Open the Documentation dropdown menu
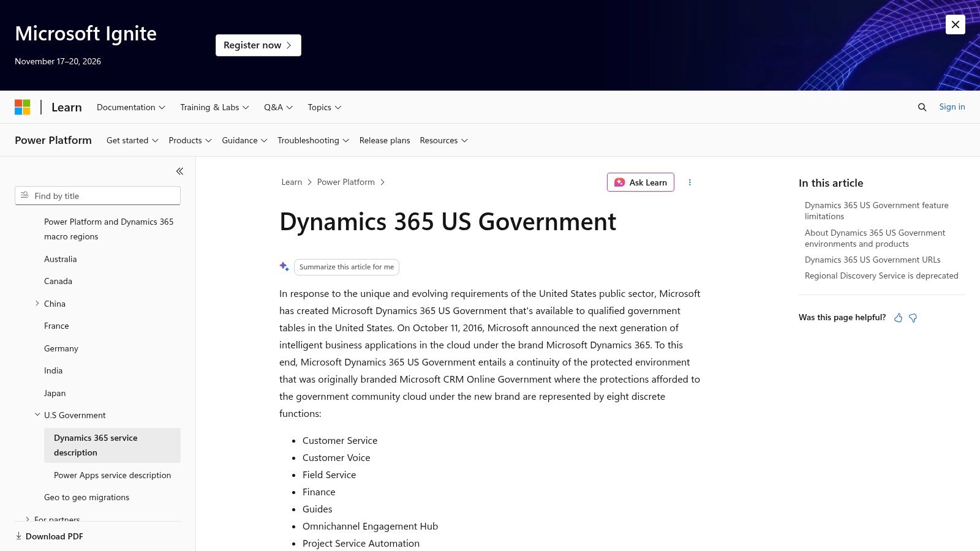The width and height of the screenshot is (980, 551). [x=131, y=107]
